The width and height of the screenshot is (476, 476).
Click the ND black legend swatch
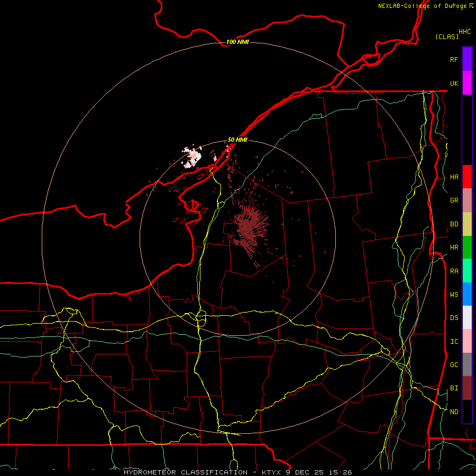click(x=467, y=411)
